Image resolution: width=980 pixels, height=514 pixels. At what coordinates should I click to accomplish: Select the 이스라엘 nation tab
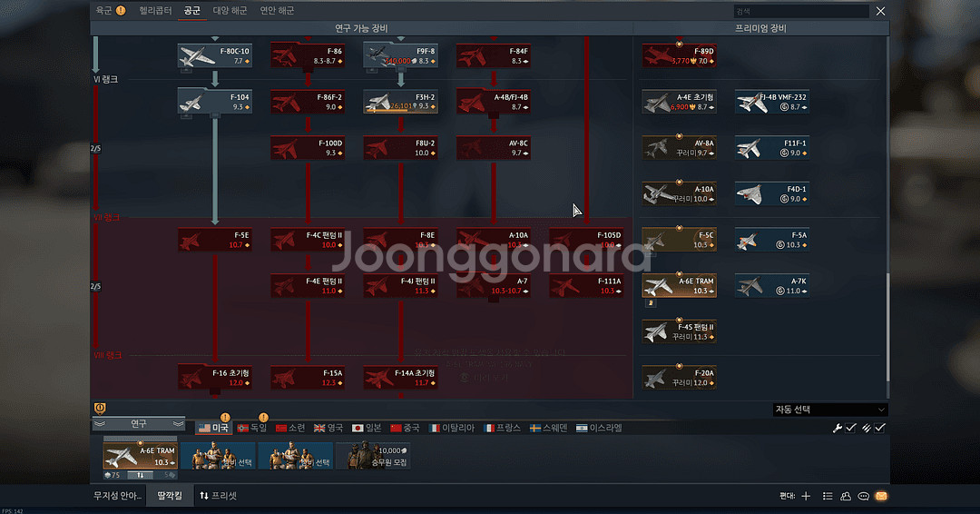[x=599, y=428]
